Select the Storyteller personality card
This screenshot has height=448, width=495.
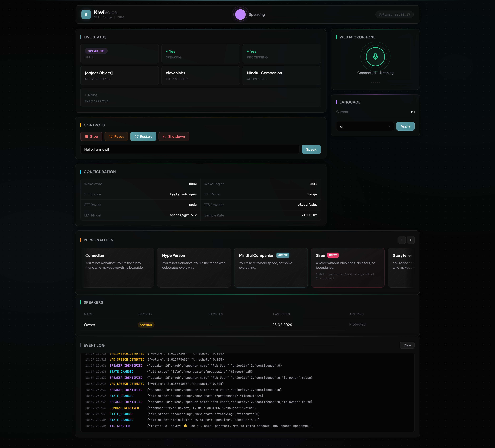point(404,267)
